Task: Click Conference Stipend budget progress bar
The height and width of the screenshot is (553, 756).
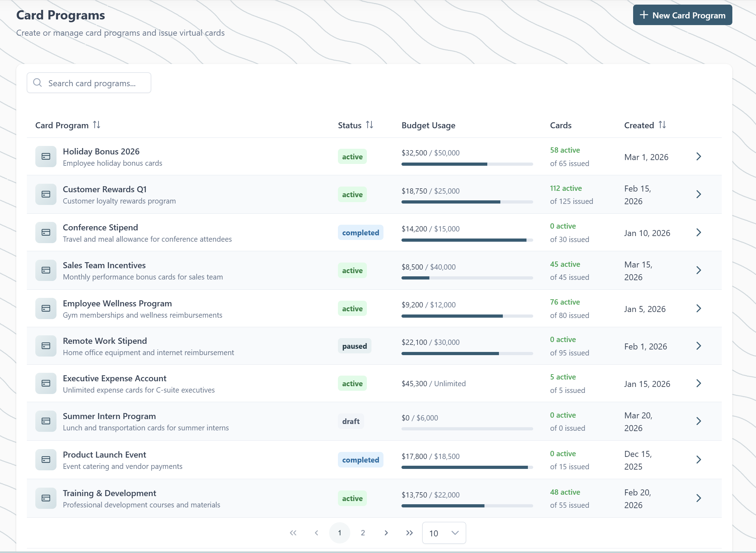Action: coord(467,240)
